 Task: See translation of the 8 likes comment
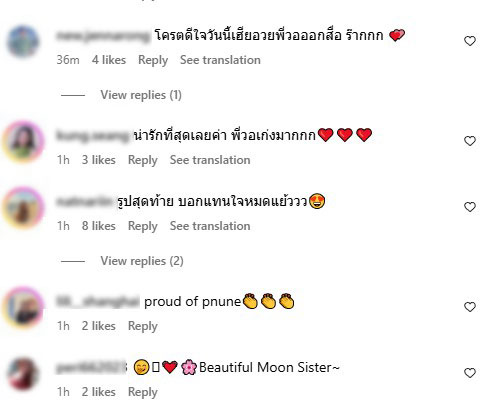[210, 226]
